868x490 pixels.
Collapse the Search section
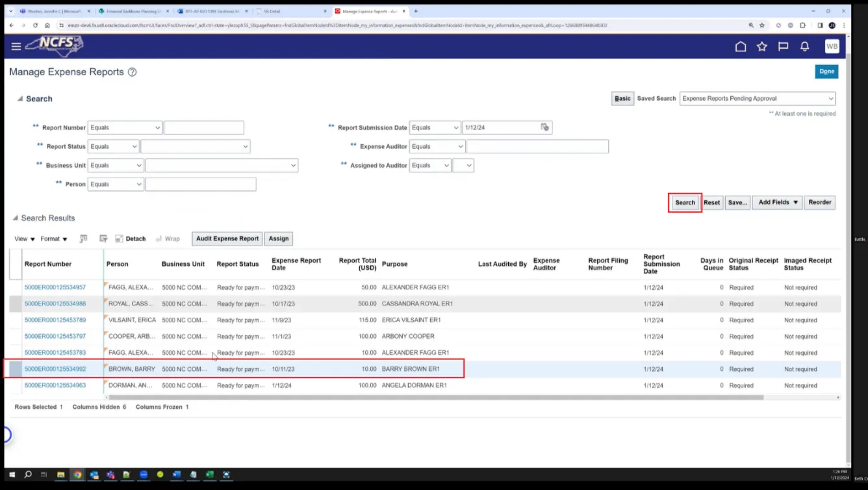(20, 99)
